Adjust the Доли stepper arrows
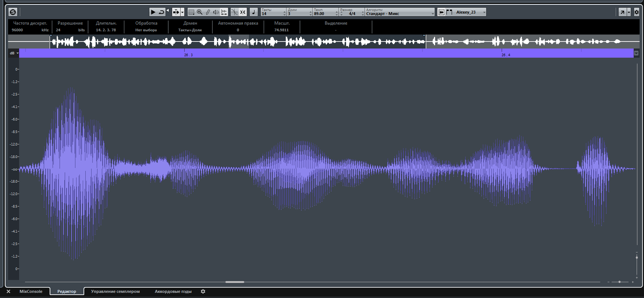 point(310,13)
